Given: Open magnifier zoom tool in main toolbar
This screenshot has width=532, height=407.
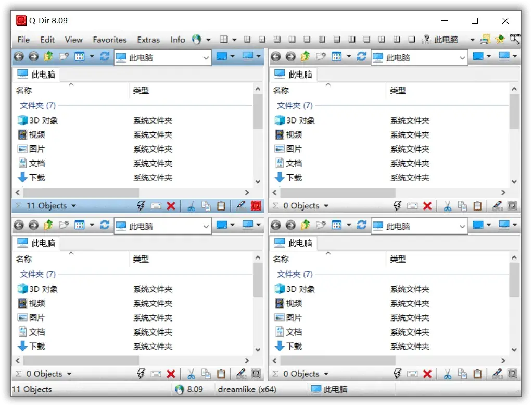Looking at the screenshot, I should pos(515,39).
